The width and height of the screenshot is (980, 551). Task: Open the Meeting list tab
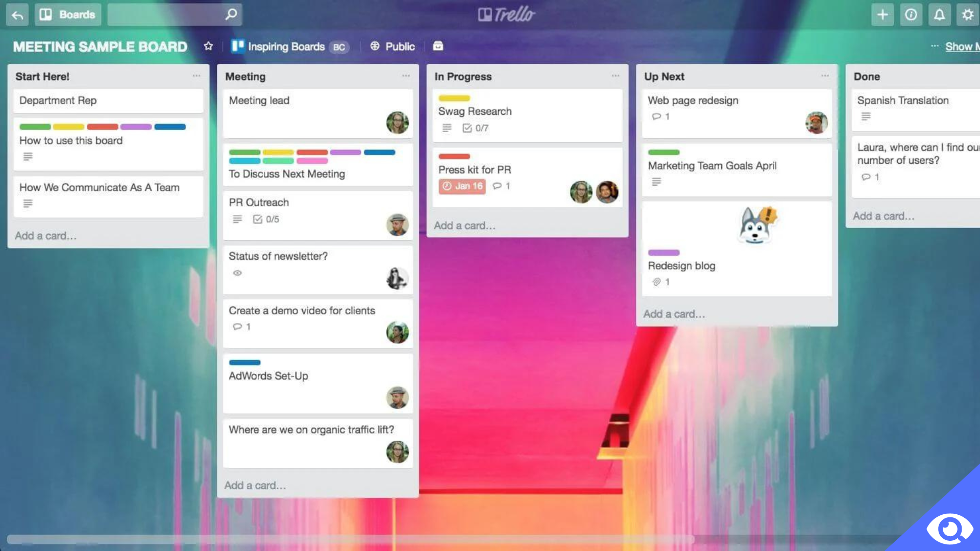pos(244,76)
